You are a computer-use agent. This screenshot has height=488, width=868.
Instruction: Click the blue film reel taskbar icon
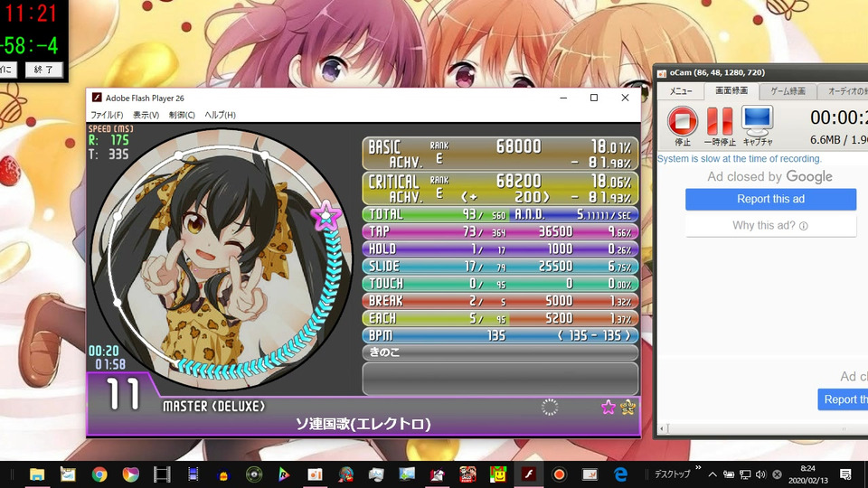coord(193,474)
